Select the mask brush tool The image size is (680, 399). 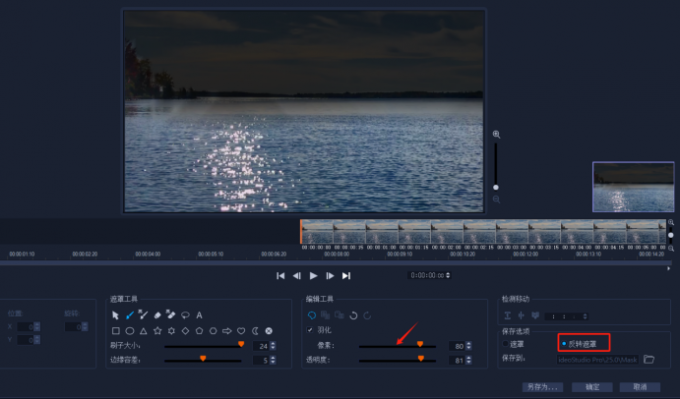(x=129, y=315)
